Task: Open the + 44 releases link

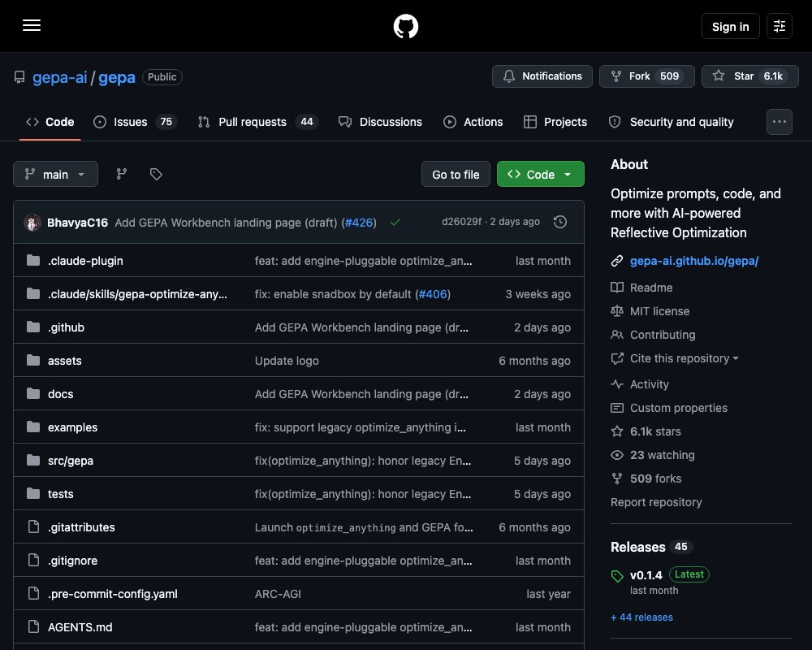Action: point(641,617)
